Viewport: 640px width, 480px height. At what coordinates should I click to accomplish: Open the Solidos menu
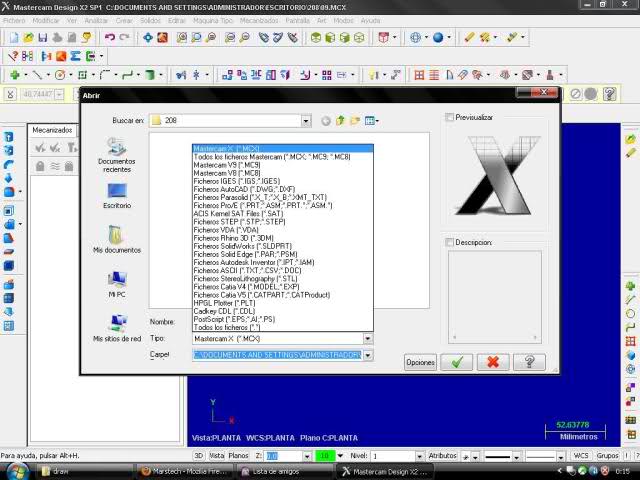[150, 20]
